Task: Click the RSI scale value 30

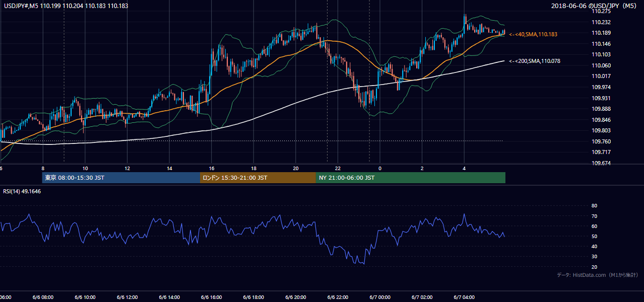Action: point(594,257)
